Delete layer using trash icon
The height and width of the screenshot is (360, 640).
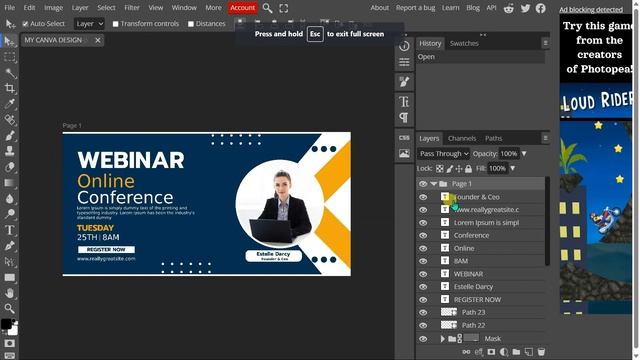pyautogui.click(x=541, y=352)
